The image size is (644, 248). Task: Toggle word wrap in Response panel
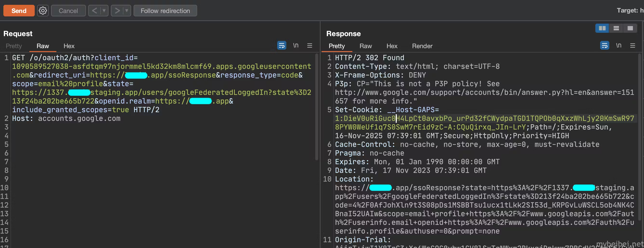(604, 46)
